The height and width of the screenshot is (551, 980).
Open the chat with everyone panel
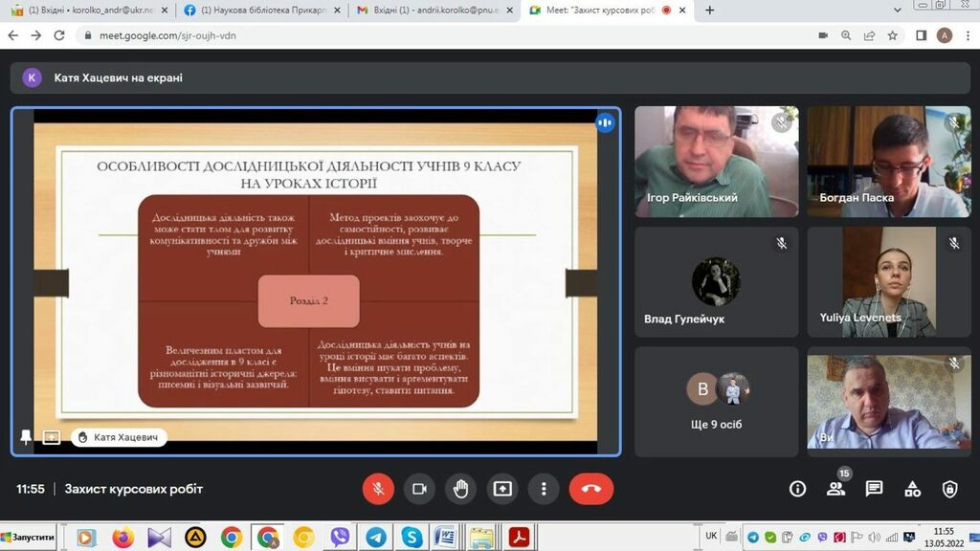point(874,489)
